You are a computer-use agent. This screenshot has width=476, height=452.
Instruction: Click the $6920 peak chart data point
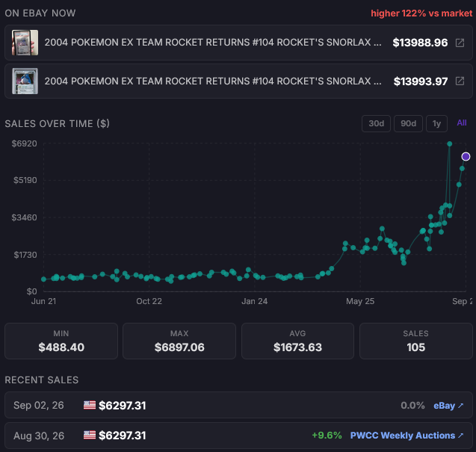[450, 144]
